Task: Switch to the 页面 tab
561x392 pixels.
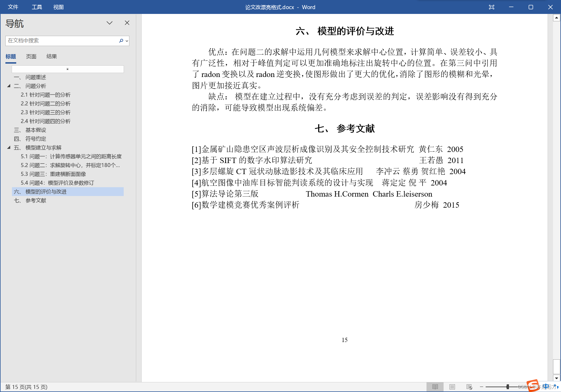Action: click(x=31, y=57)
